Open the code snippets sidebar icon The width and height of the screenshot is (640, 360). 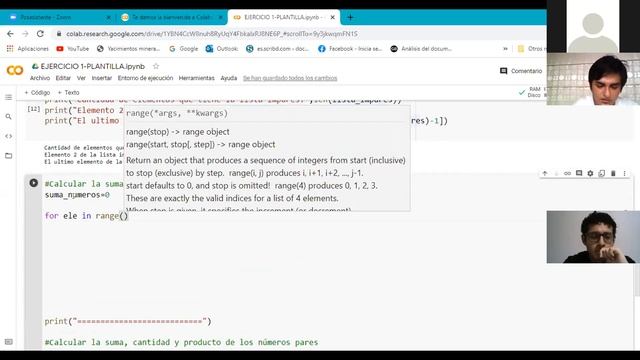coord(9,136)
